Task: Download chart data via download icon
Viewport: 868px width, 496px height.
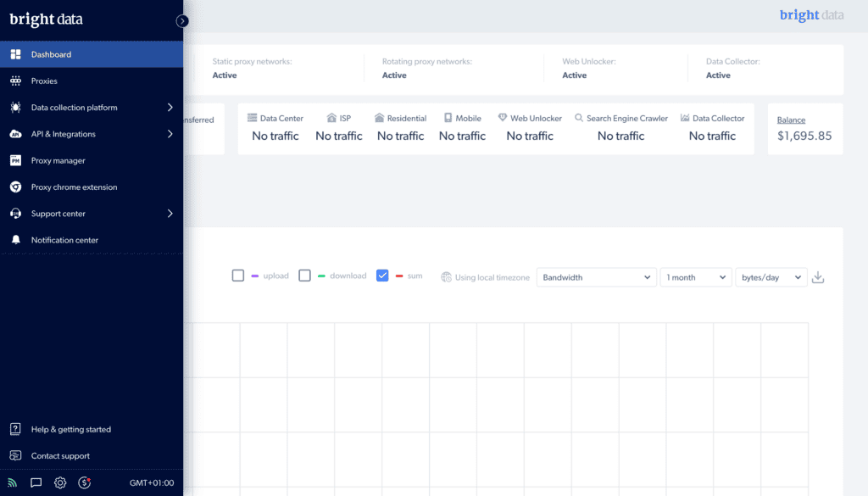Action: click(818, 276)
